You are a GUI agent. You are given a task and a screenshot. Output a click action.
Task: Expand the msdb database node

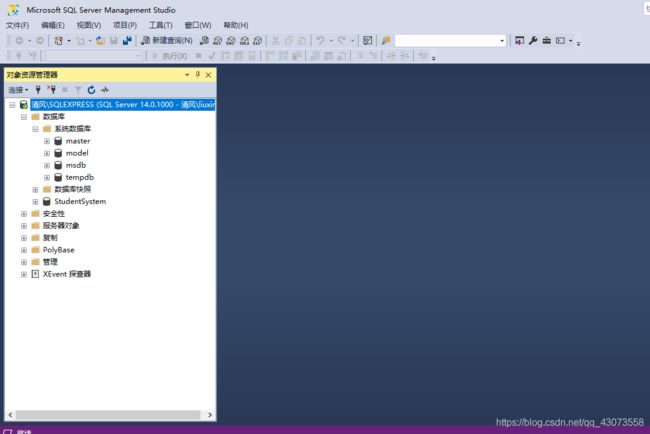(x=47, y=165)
